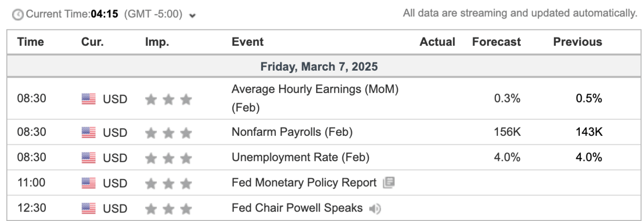
Task: Click the speaker icon next to Powell Speaks
Action: (x=375, y=209)
